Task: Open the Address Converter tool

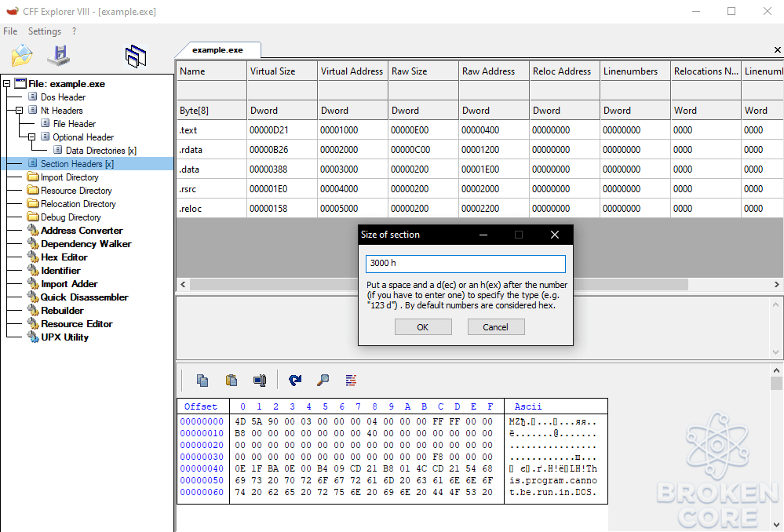Action: click(82, 231)
